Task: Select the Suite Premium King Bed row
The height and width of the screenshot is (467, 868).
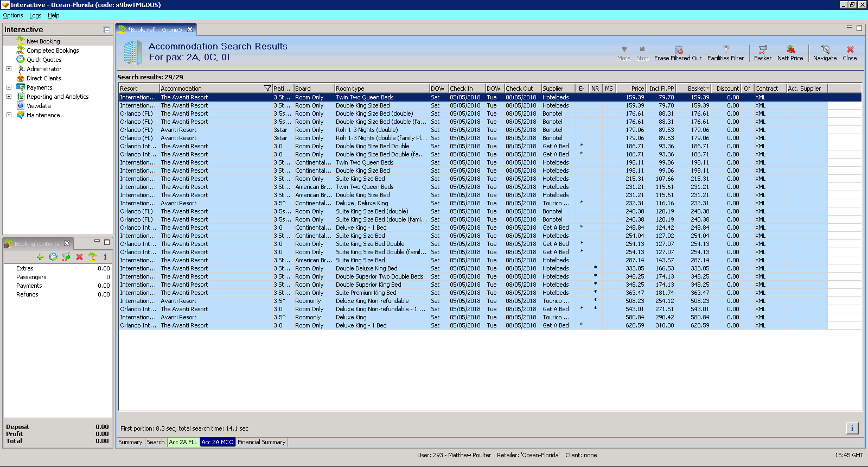Action: pos(473,293)
